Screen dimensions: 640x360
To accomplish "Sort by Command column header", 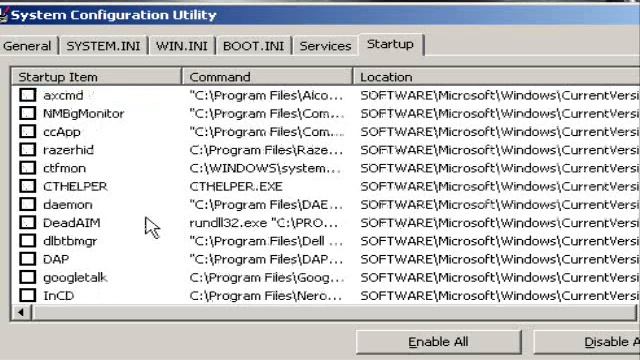I will 267,77.
